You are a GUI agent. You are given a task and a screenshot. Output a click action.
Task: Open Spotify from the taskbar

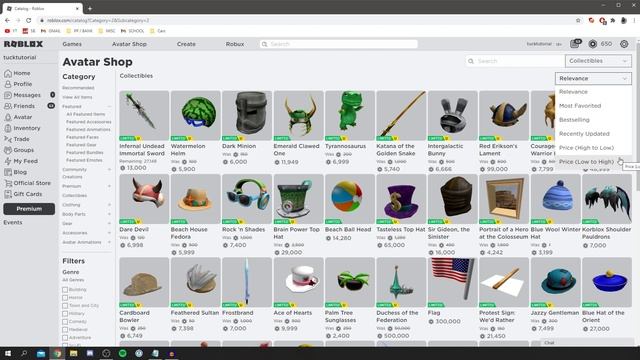[x=122, y=353]
